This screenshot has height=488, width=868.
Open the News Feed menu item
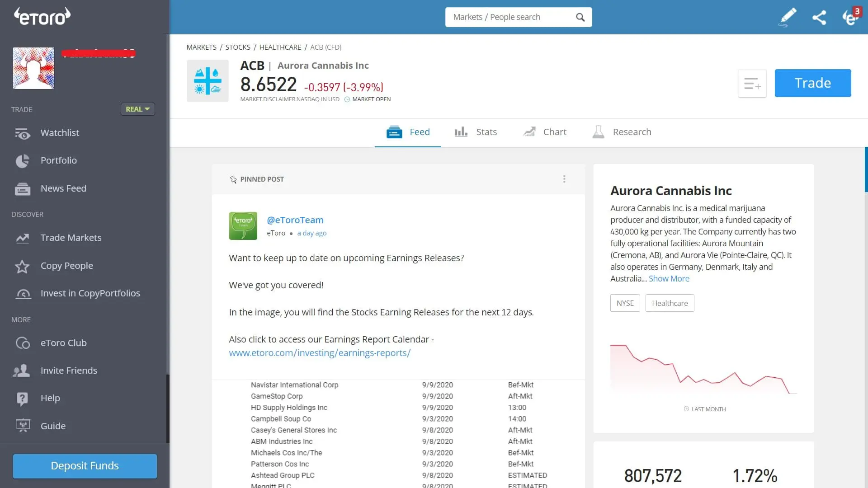(63, 188)
